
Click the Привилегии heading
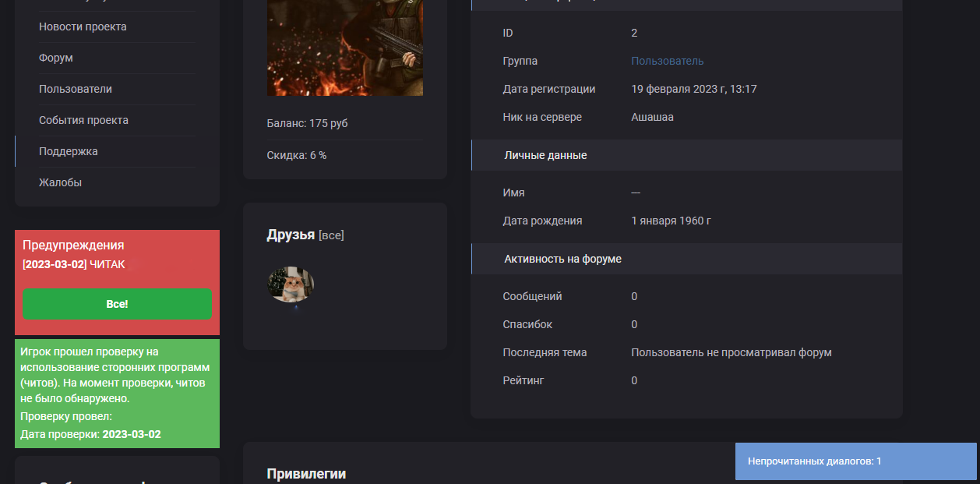(x=306, y=473)
